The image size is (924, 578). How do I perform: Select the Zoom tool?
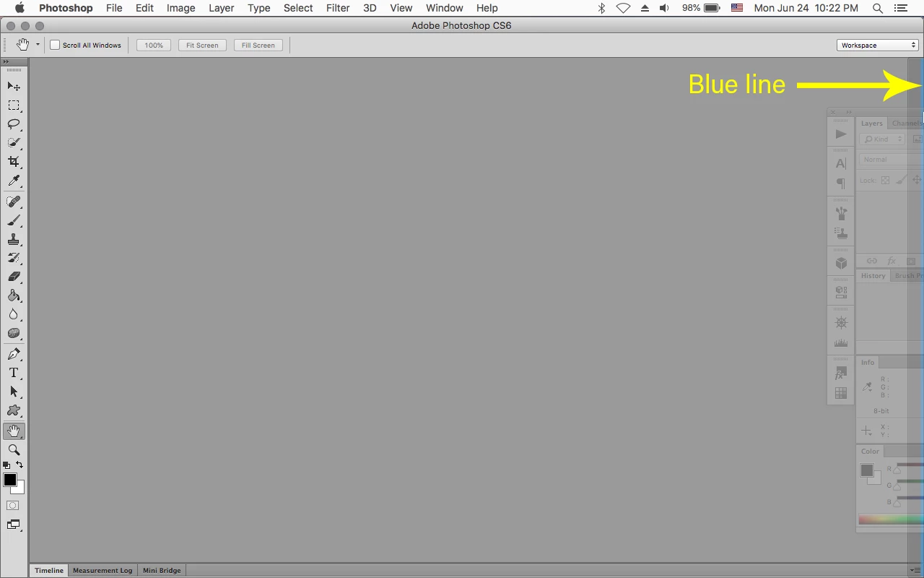coord(14,449)
